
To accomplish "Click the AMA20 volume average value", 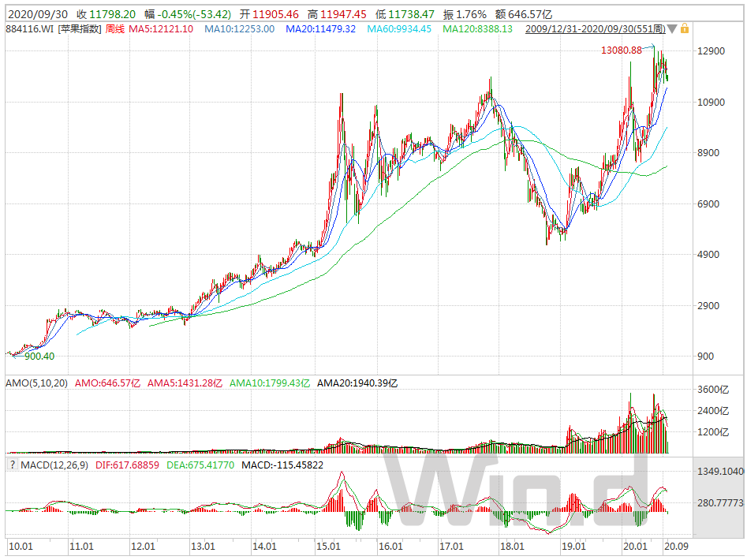I will pos(357,383).
